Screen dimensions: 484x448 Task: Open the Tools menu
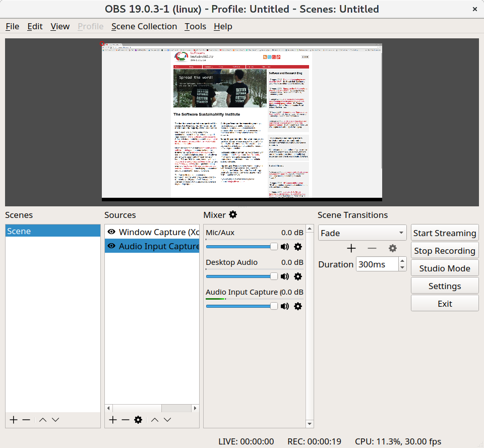(x=195, y=26)
